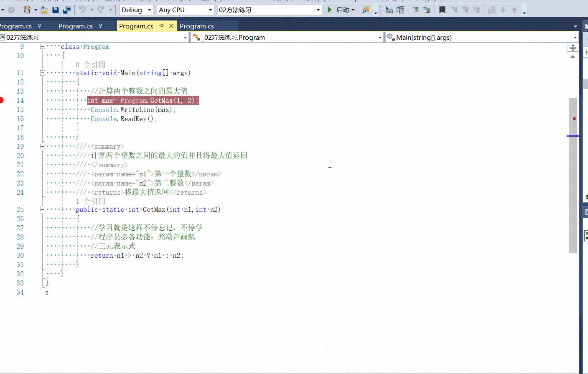Collapse the Main method region
The width and height of the screenshot is (588, 374).
pos(43,73)
